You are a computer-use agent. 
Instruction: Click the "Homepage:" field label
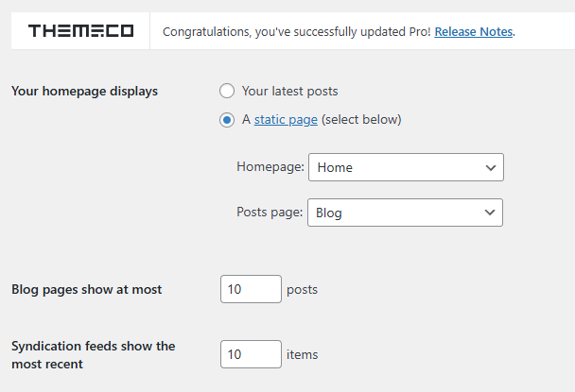[270, 167]
